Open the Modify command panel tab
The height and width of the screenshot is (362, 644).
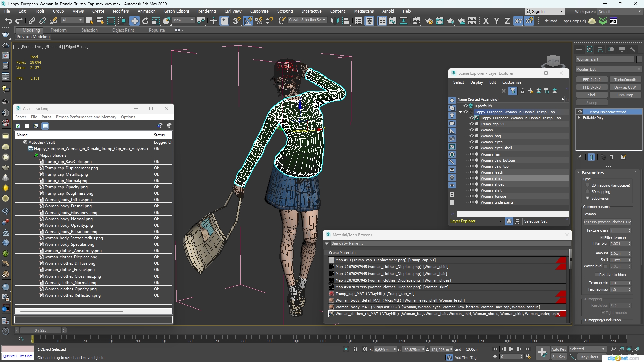590,49
